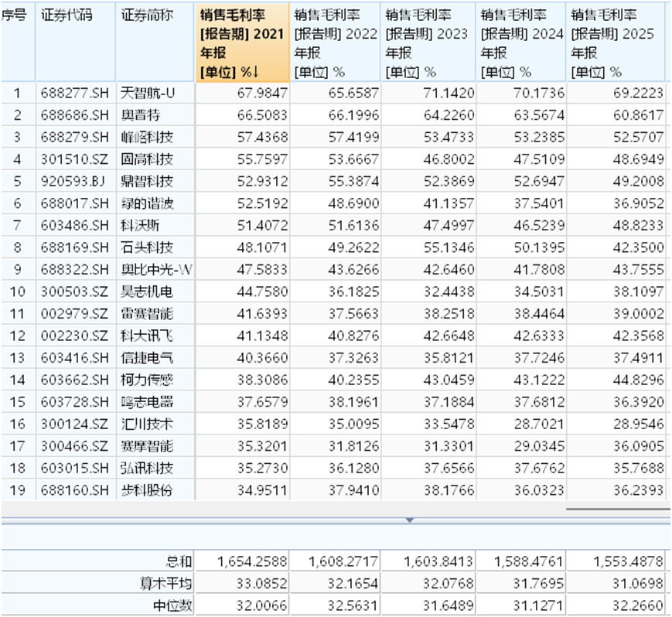
Task: Select stock code 300124.SZ
Action: point(74,424)
